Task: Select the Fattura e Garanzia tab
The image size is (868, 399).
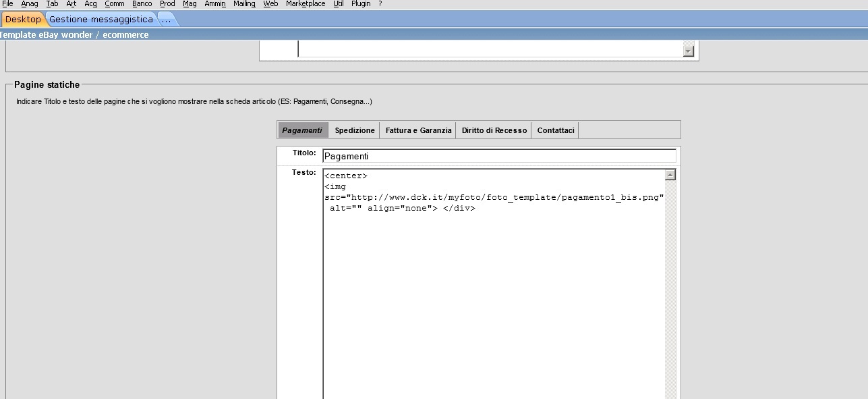Action: coord(418,130)
